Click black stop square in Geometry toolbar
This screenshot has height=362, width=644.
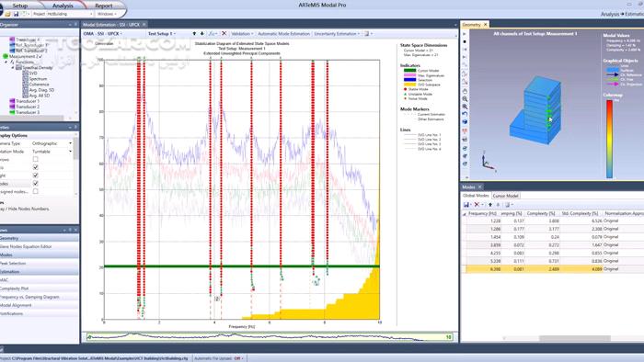click(x=465, y=41)
